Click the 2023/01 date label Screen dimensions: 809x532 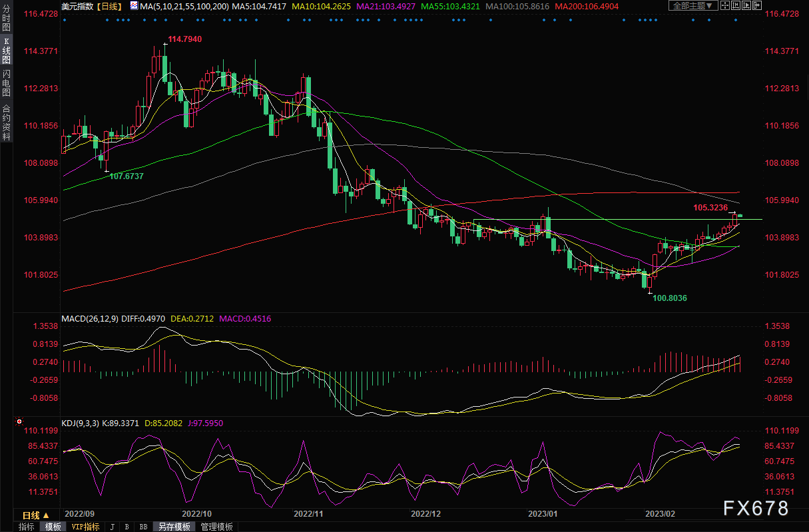[541, 514]
